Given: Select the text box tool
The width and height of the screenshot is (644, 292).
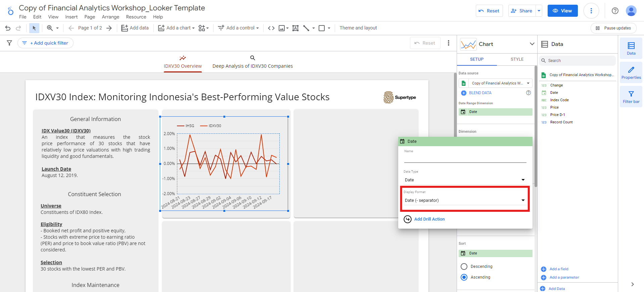Looking at the screenshot, I should click(295, 28).
